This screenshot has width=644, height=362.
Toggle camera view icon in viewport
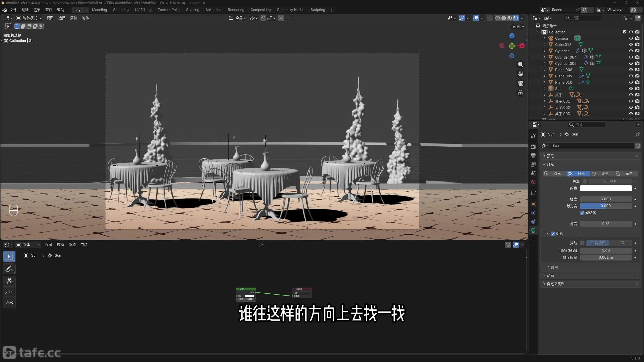(520, 83)
